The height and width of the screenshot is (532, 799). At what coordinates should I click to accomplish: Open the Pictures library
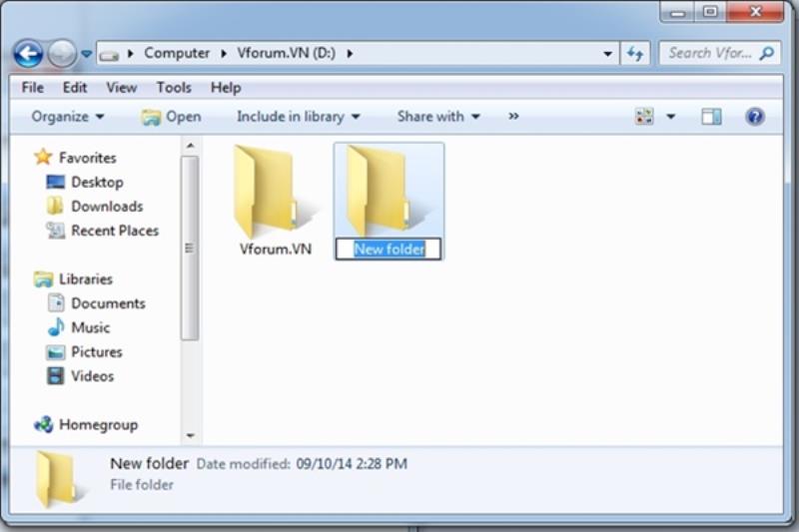click(x=97, y=351)
